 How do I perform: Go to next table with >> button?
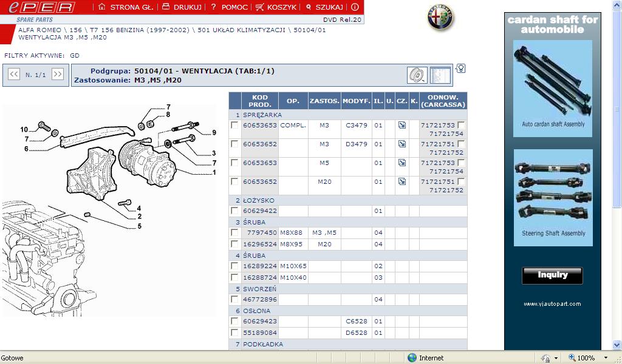point(58,74)
